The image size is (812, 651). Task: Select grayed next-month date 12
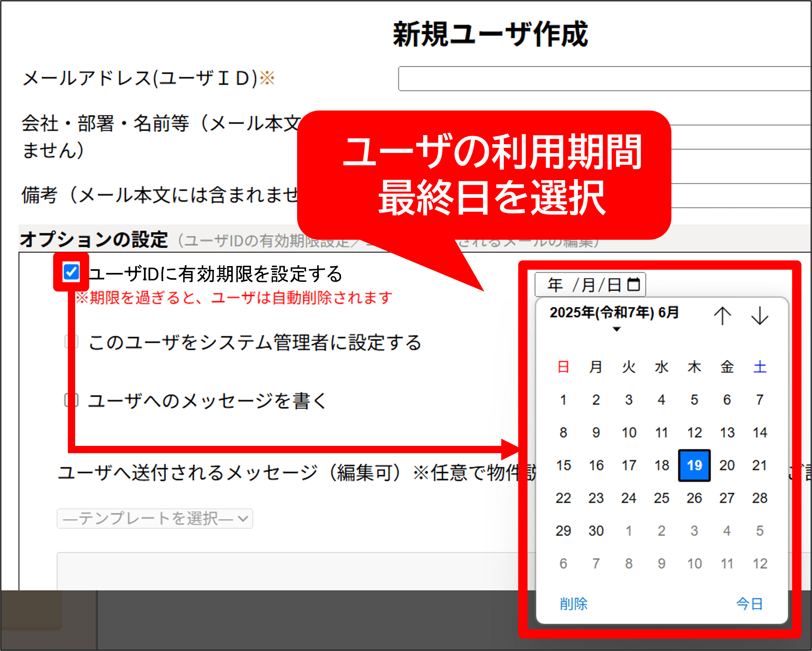click(x=760, y=564)
